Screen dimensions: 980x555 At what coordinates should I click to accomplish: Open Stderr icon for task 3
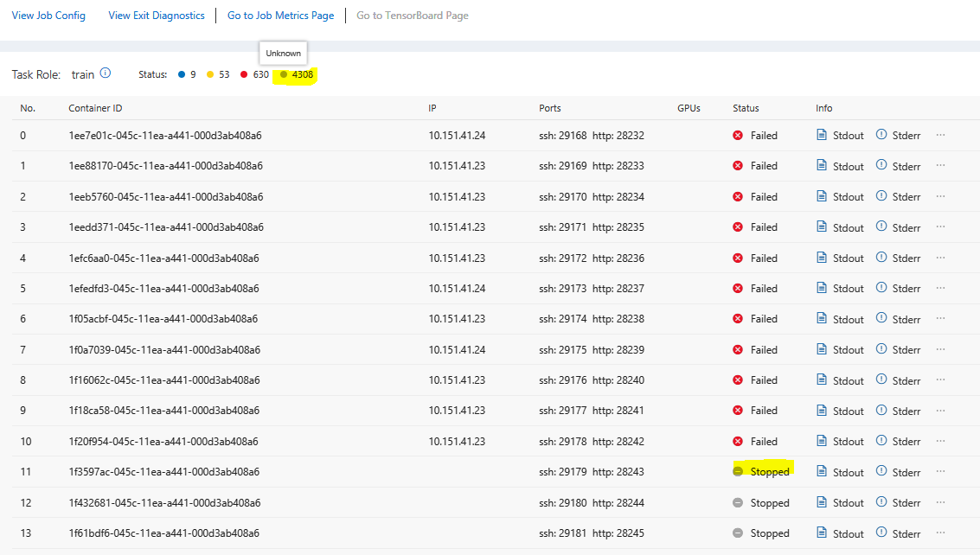click(881, 226)
